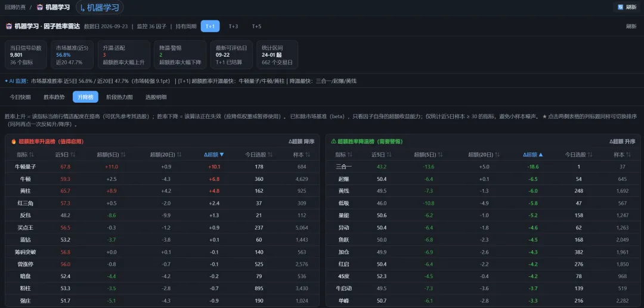644x308 pixels.
Task: Switch to the 胜率趋势 tab
Action: click(54, 97)
